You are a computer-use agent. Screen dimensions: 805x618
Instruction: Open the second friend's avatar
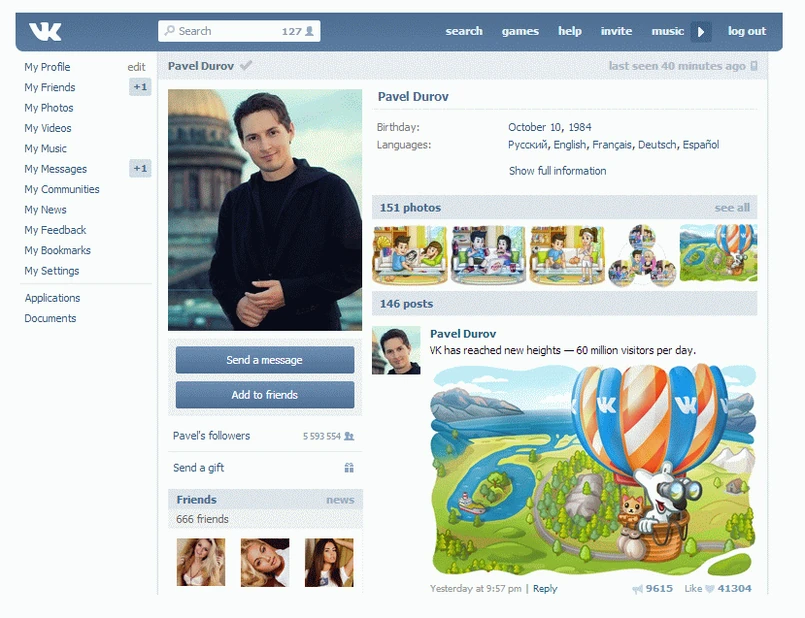[x=265, y=562]
